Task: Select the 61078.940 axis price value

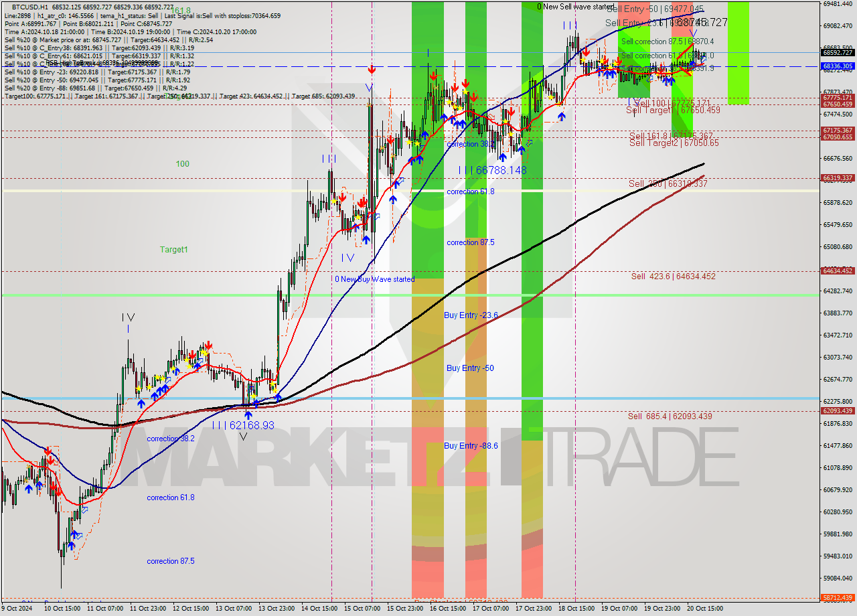Action: pos(838,467)
